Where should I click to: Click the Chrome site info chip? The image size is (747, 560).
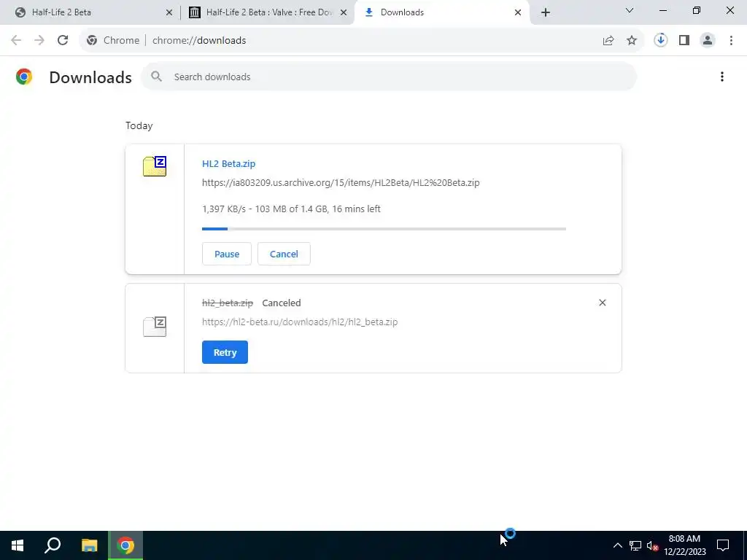click(x=113, y=41)
